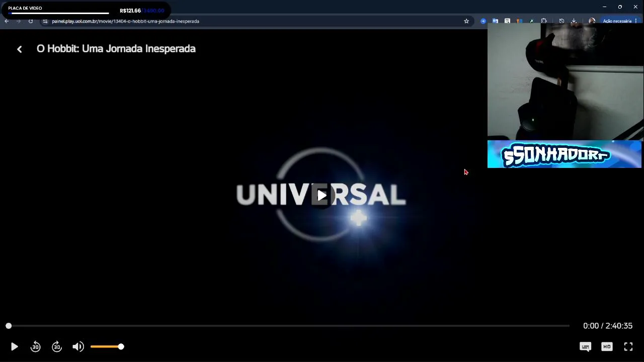
Task: Open the Google Translate extension
Action: click(495, 21)
